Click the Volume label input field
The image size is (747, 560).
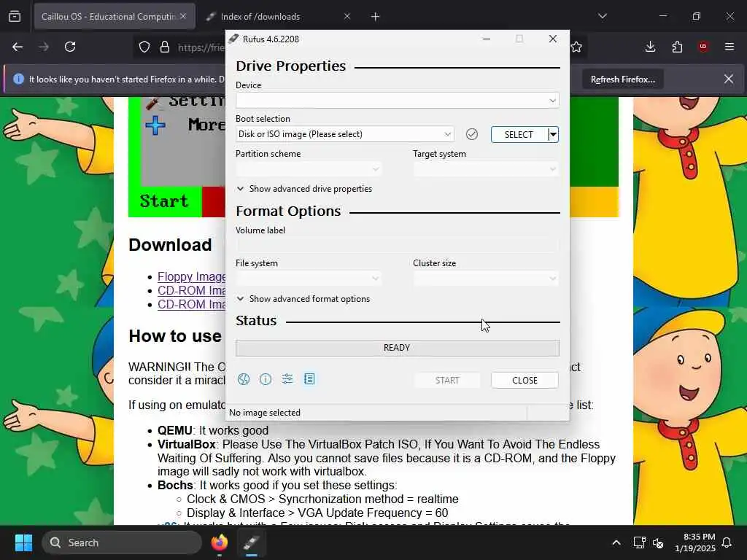coord(398,245)
